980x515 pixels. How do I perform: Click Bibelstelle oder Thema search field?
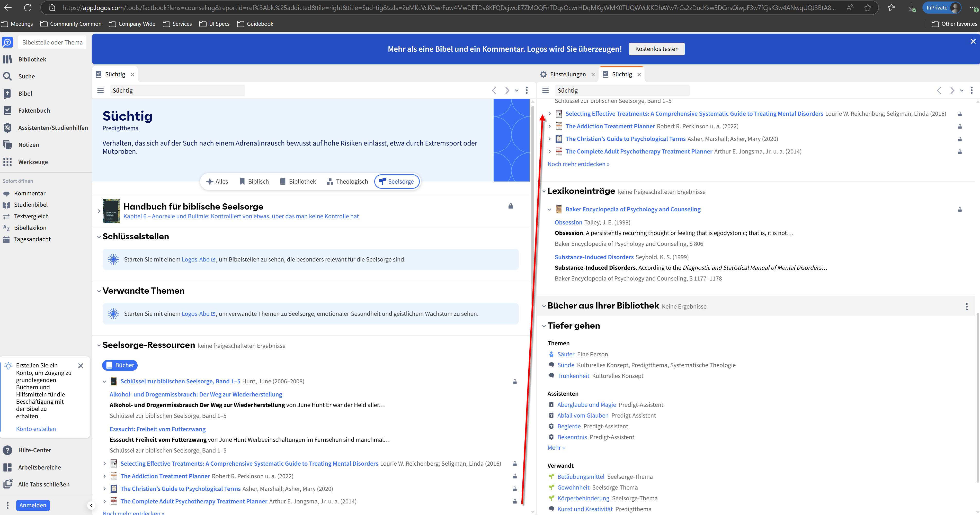[52, 42]
